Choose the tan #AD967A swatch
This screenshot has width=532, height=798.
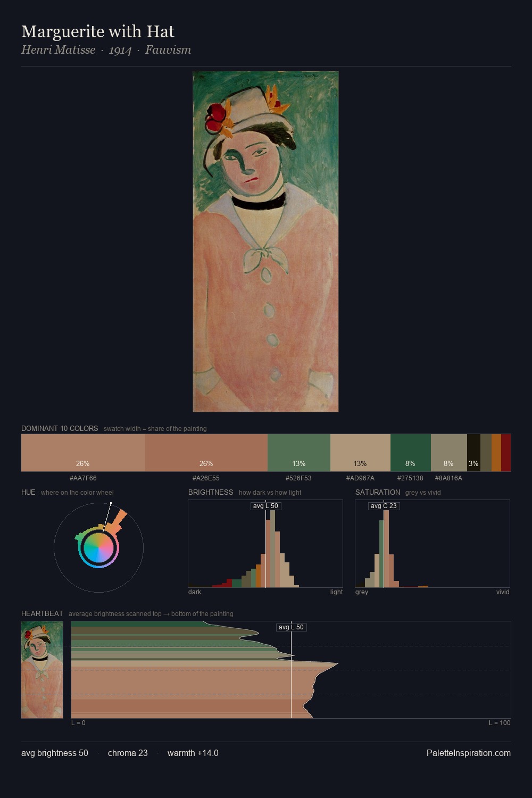360,453
